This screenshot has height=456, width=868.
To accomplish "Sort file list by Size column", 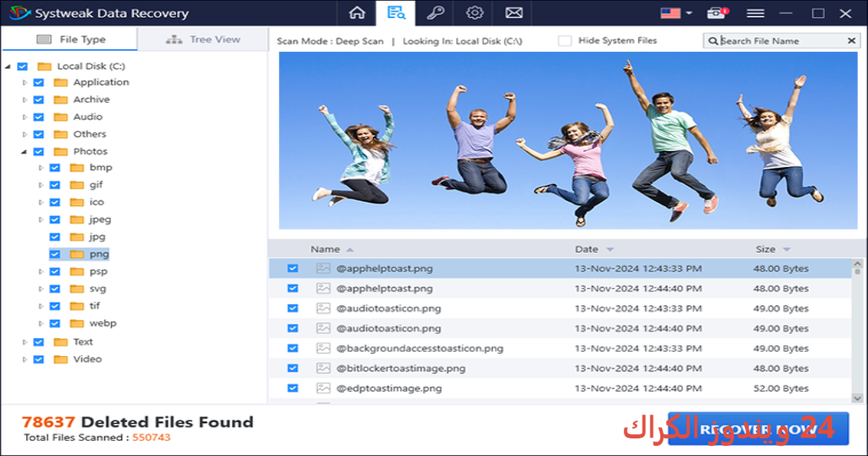I will coord(765,249).
